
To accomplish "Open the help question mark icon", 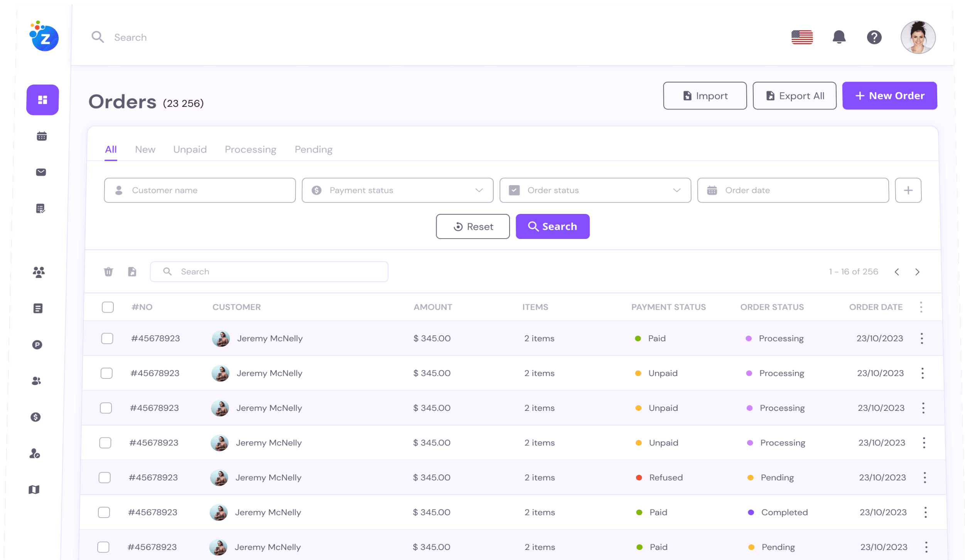I will pyautogui.click(x=874, y=37).
